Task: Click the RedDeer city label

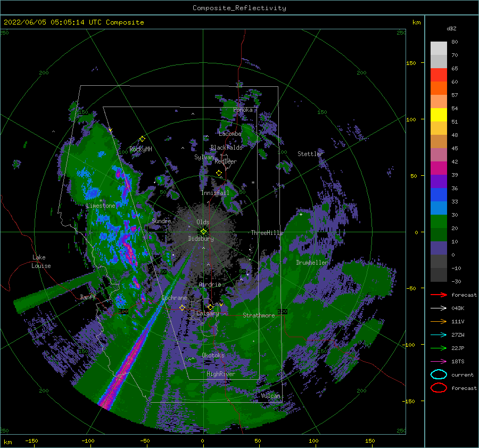Action: [x=226, y=161]
